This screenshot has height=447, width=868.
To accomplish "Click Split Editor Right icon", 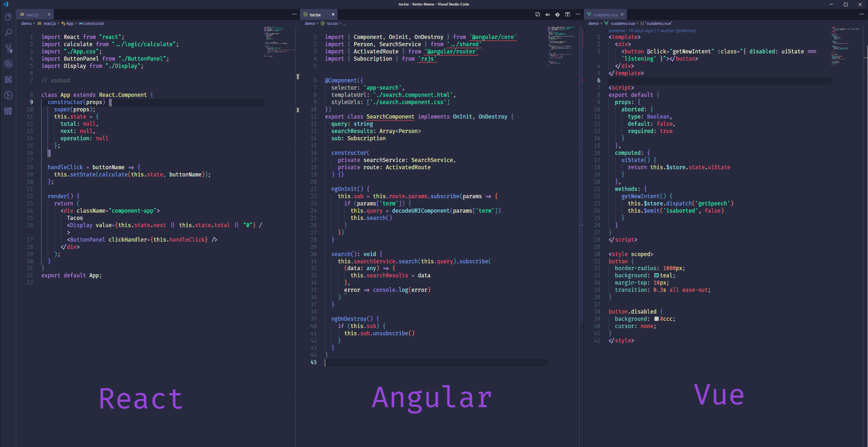I will click(x=567, y=14).
